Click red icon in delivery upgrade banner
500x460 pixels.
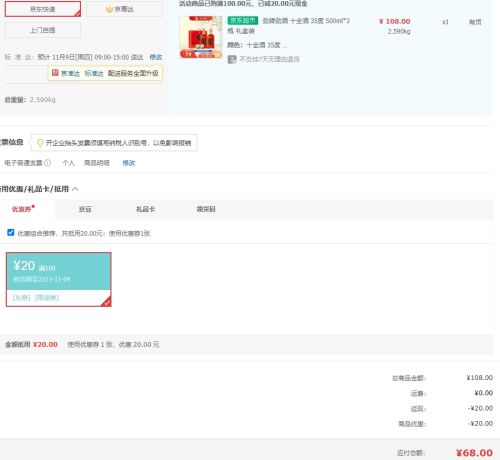point(55,73)
